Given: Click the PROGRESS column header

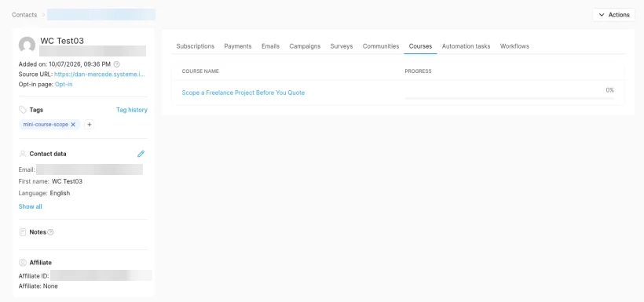Looking at the screenshot, I should point(418,71).
